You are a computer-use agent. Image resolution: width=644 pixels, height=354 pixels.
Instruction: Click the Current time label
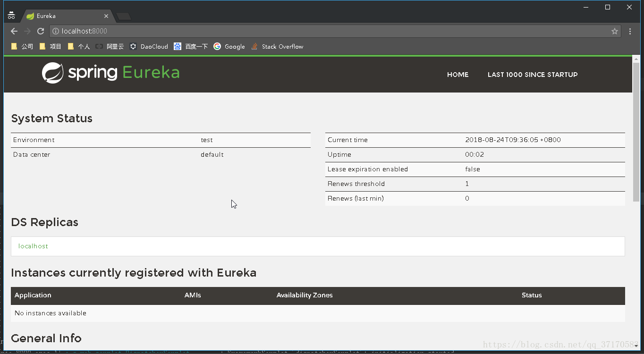pyautogui.click(x=347, y=140)
